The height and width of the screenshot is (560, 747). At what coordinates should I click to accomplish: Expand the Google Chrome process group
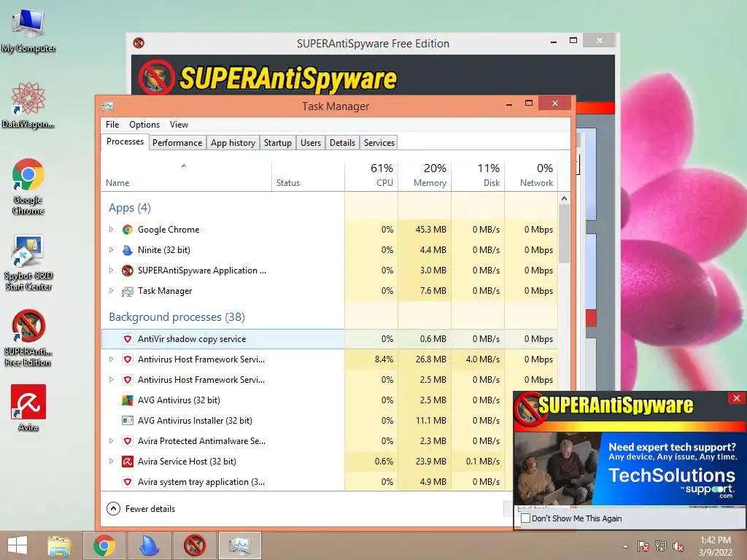pyautogui.click(x=111, y=230)
